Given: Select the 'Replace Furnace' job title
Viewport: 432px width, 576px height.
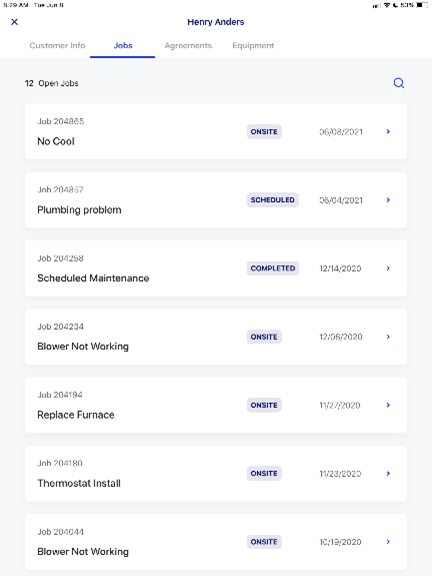Looking at the screenshot, I should (76, 415).
